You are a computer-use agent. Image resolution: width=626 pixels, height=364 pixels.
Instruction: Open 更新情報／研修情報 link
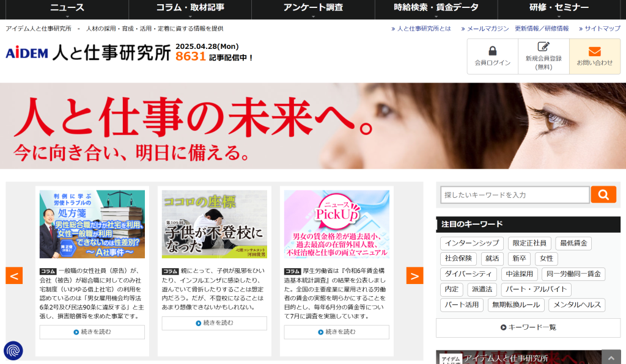click(x=542, y=29)
